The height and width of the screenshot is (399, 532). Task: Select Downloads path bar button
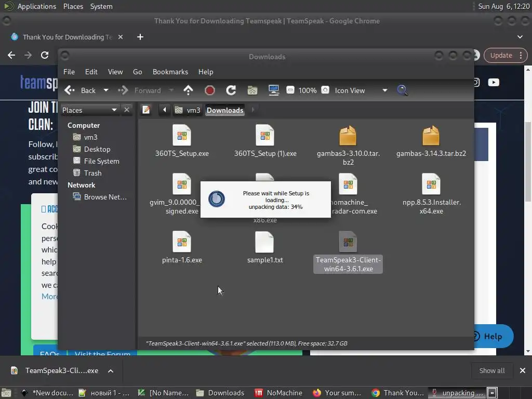(225, 110)
